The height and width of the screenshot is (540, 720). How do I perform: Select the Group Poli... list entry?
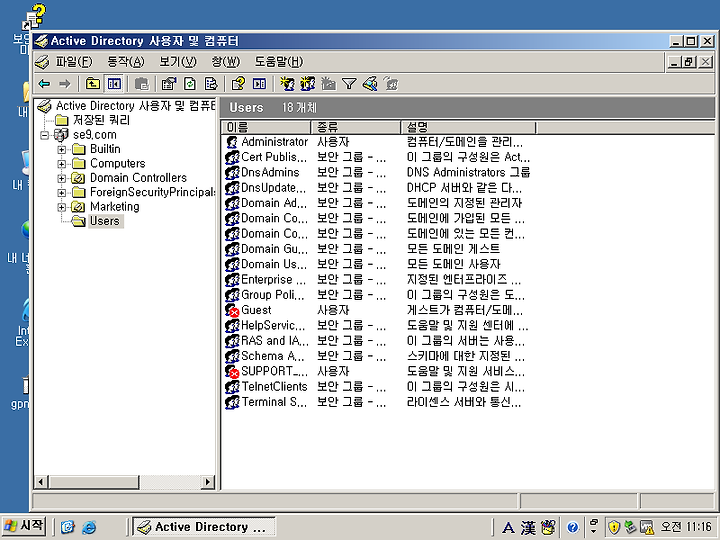pos(273,295)
